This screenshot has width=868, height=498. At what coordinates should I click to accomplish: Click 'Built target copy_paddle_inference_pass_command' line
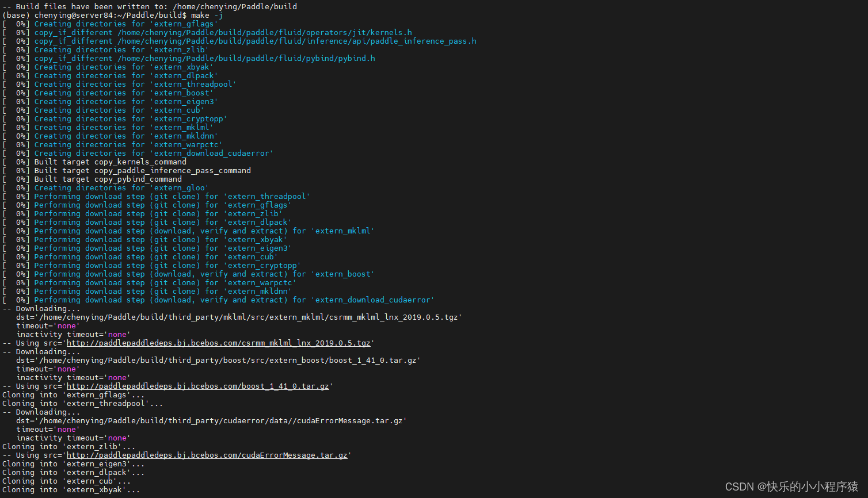click(127, 170)
